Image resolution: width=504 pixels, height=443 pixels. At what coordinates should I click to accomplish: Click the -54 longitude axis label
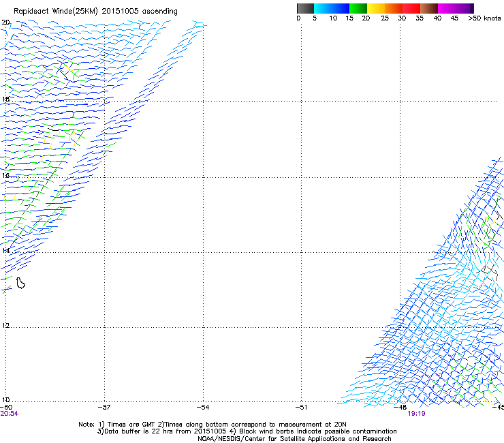click(x=203, y=408)
